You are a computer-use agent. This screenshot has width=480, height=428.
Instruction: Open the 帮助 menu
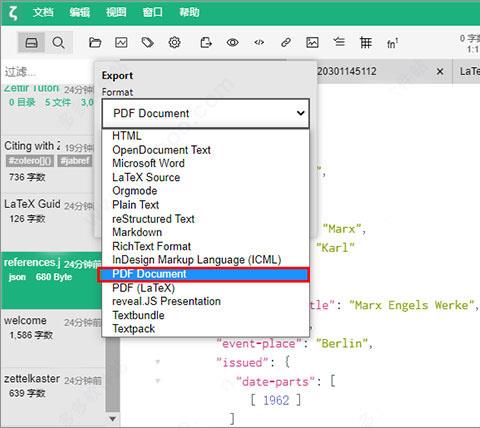tap(189, 12)
